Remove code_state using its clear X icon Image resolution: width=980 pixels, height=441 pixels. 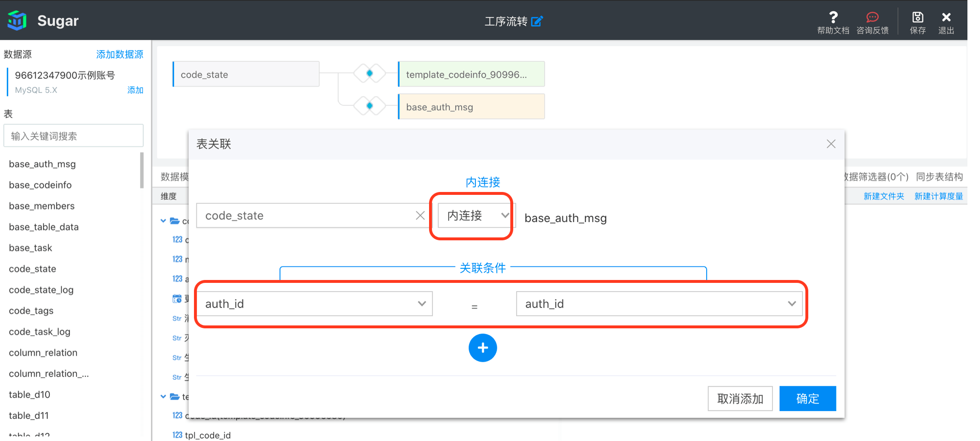(x=420, y=215)
